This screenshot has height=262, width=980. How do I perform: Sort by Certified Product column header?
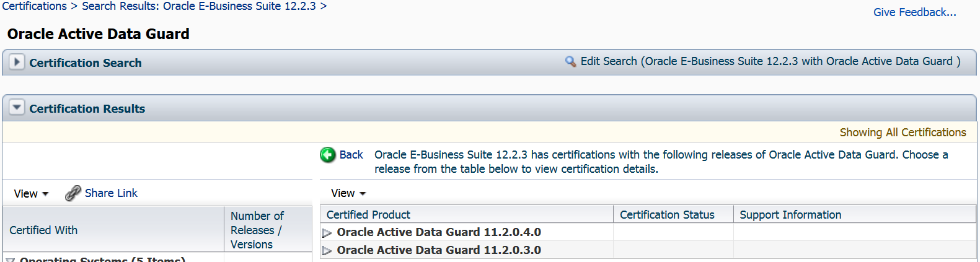(x=368, y=215)
